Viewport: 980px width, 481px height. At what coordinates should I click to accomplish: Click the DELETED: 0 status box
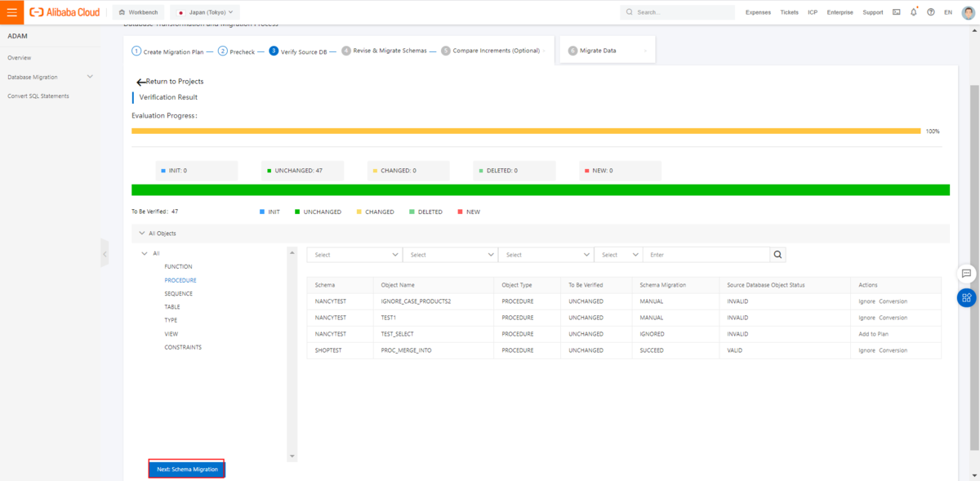tap(515, 171)
